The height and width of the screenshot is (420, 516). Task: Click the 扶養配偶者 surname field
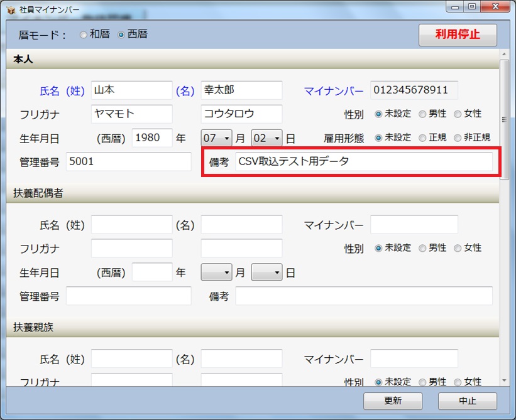[x=131, y=224]
